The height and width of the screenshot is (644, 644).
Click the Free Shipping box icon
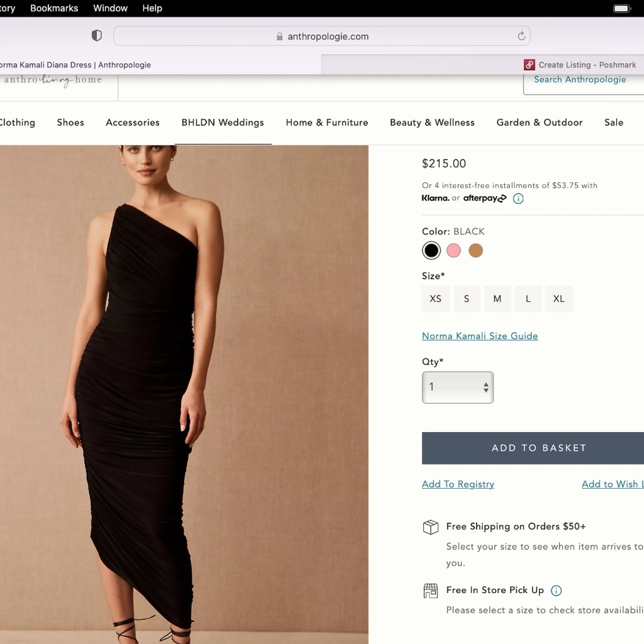click(430, 527)
